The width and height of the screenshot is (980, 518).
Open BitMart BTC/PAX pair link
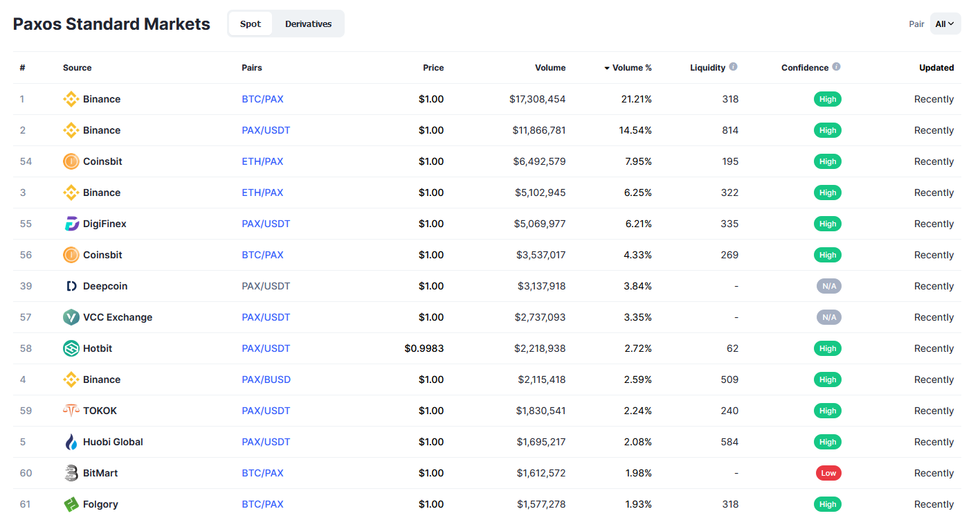[262, 473]
